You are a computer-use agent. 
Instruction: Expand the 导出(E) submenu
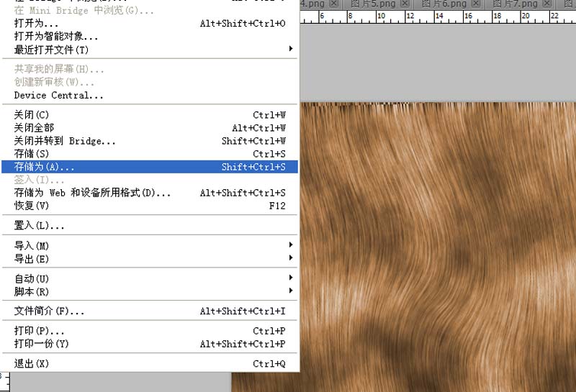(x=150, y=258)
